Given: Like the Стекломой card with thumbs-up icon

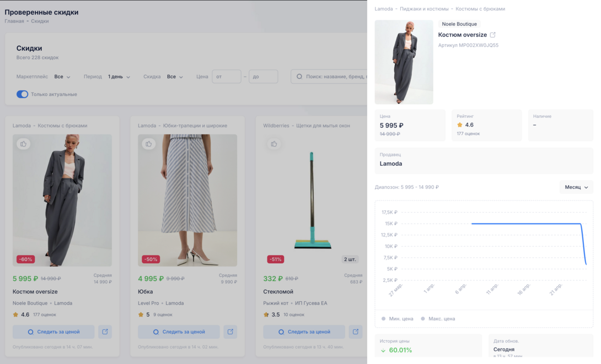Looking at the screenshot, I should 273,144.
